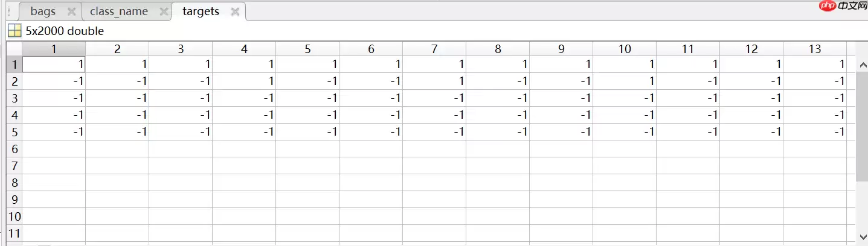Close the bags tab

[x=71, y=11]
